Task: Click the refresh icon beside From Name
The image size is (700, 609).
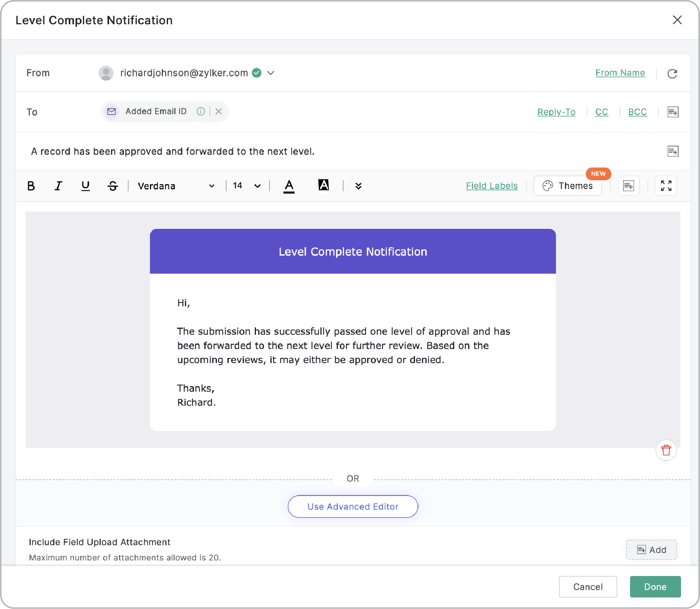Action: [672, 73]
